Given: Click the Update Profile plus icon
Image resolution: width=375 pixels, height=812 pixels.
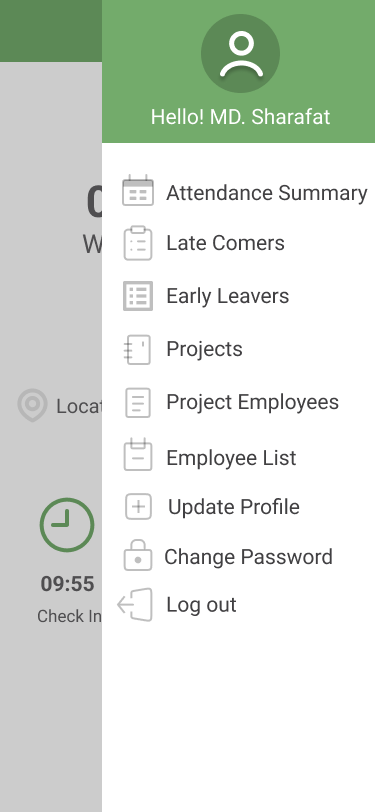Looking at the screenshot, I should click(138, 506).
